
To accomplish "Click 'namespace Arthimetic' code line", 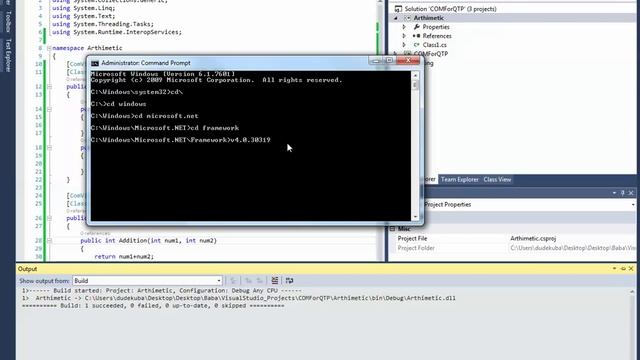I will coord(87,48).
